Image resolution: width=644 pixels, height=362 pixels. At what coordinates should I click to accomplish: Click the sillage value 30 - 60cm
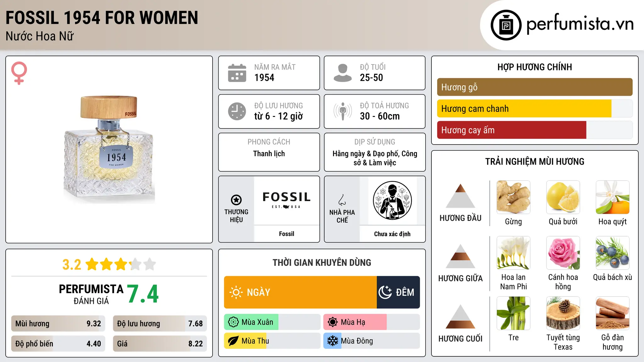pos(380,116)
